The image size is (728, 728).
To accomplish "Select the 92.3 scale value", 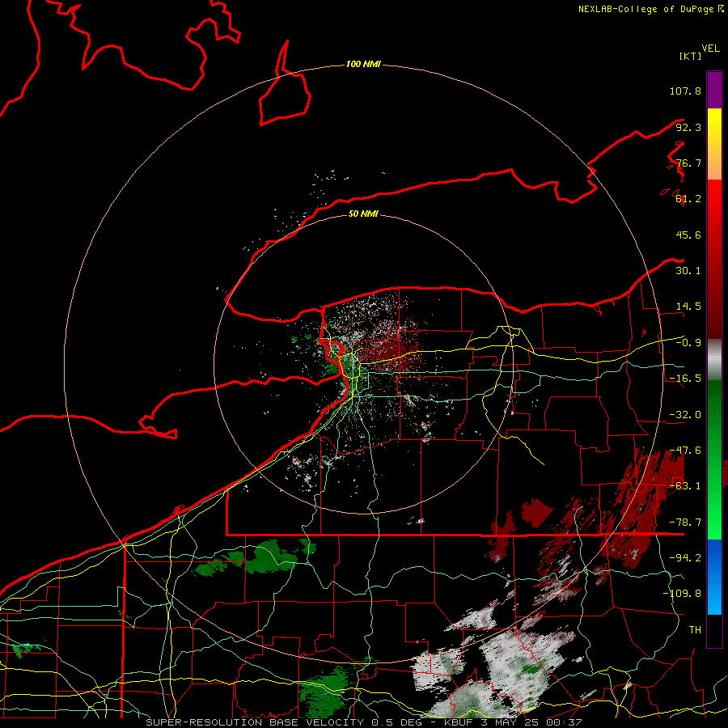I will click(688, 127).
